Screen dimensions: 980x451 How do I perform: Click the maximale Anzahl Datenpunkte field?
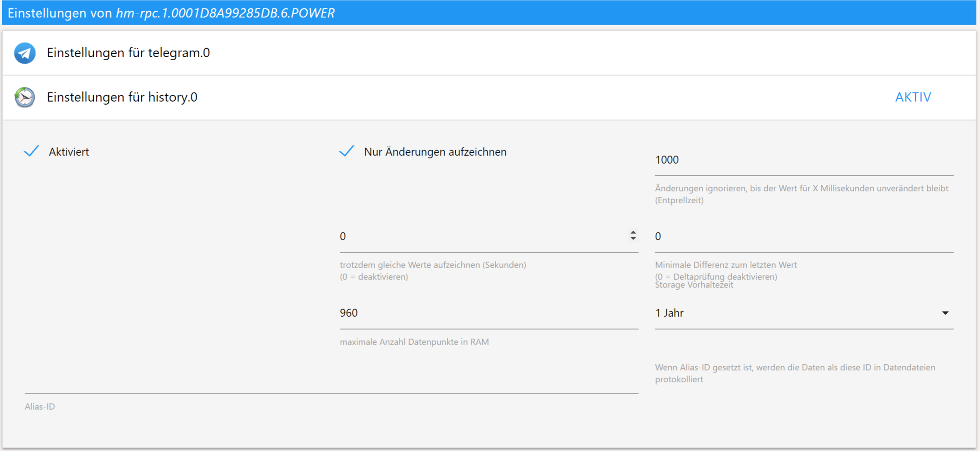(x=489, y=313)
